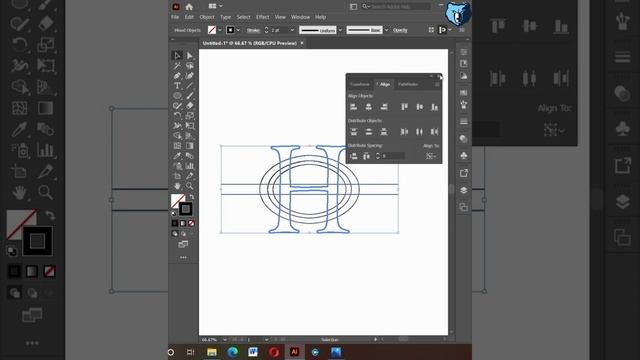Toggle Draw Normal mode
The width and height of the screenshot is (640, 360).
coord(175,233)
